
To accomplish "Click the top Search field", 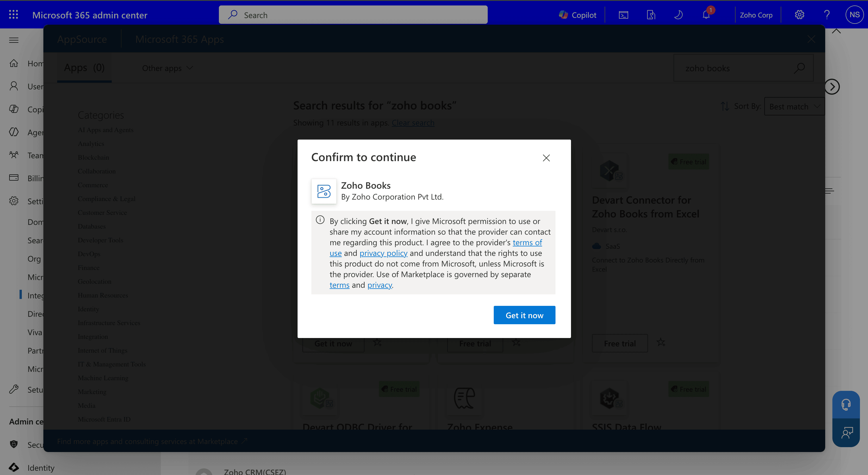I will pos(353,15).
